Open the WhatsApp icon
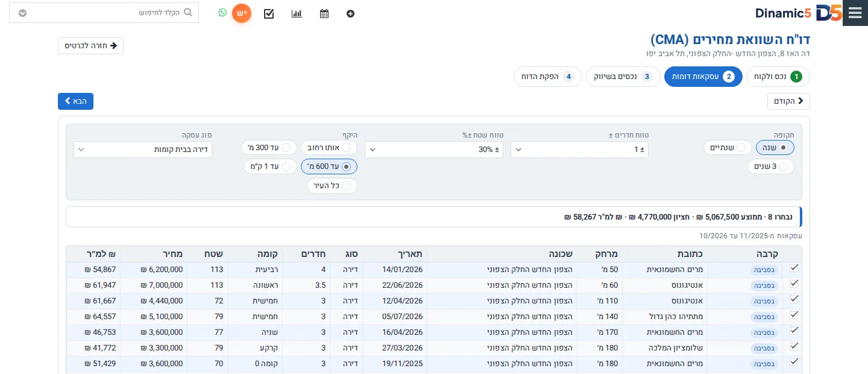 pyautogui.click(x=222, y=13)
